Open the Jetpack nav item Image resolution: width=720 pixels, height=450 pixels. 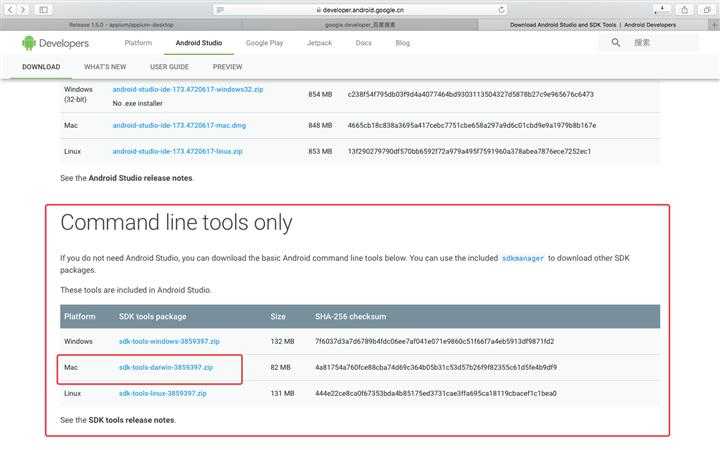pyautogui.click(x=319, y=43)
